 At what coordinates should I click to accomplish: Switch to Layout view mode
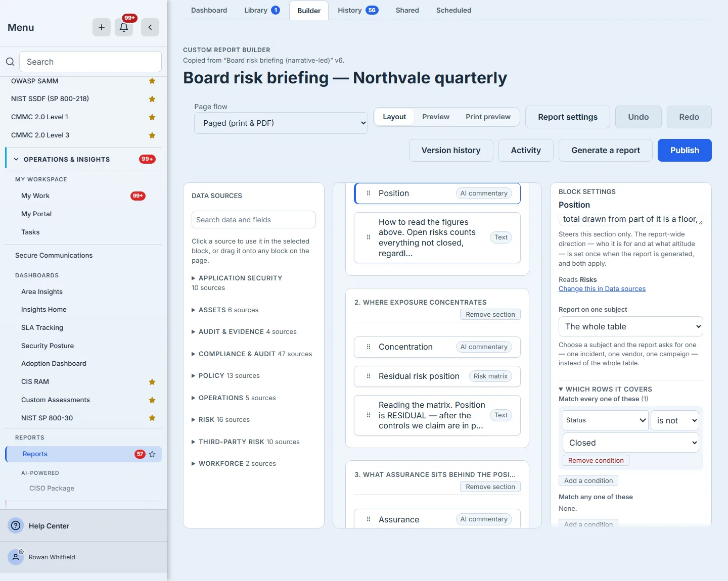[394, 117]
